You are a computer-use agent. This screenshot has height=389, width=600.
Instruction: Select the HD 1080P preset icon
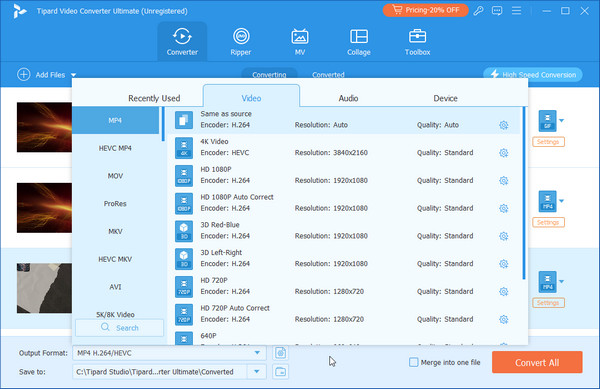coord(184,176)
